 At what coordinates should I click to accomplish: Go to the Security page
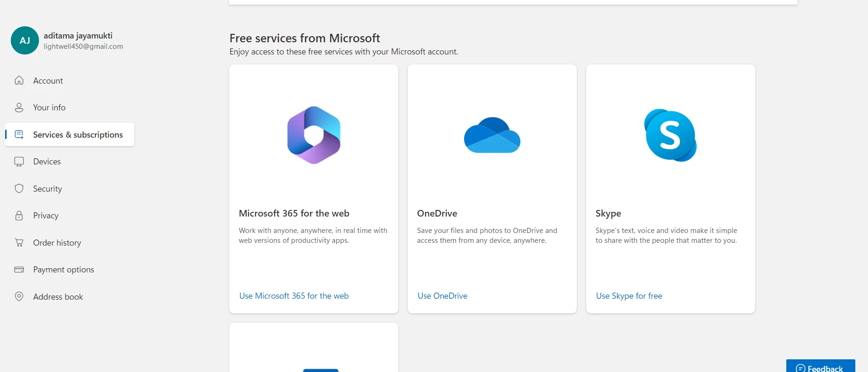[47, 189]
